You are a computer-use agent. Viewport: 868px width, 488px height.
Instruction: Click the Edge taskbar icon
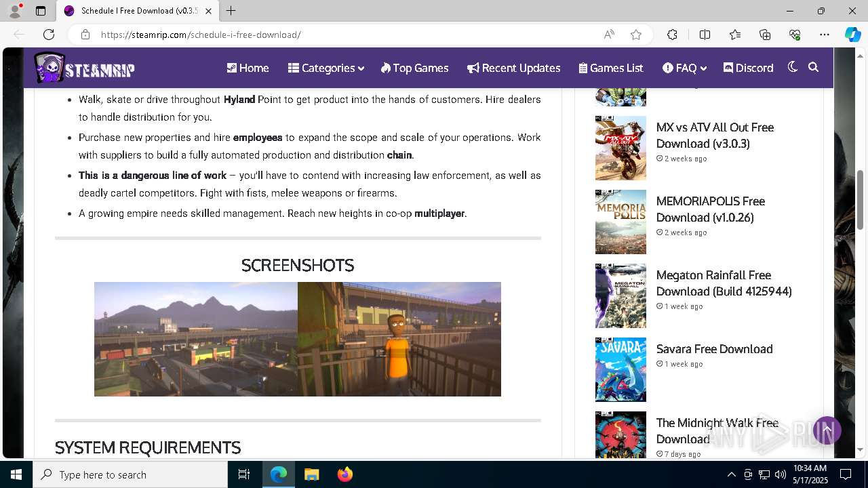pyautogui.click(x=279, y=474)
